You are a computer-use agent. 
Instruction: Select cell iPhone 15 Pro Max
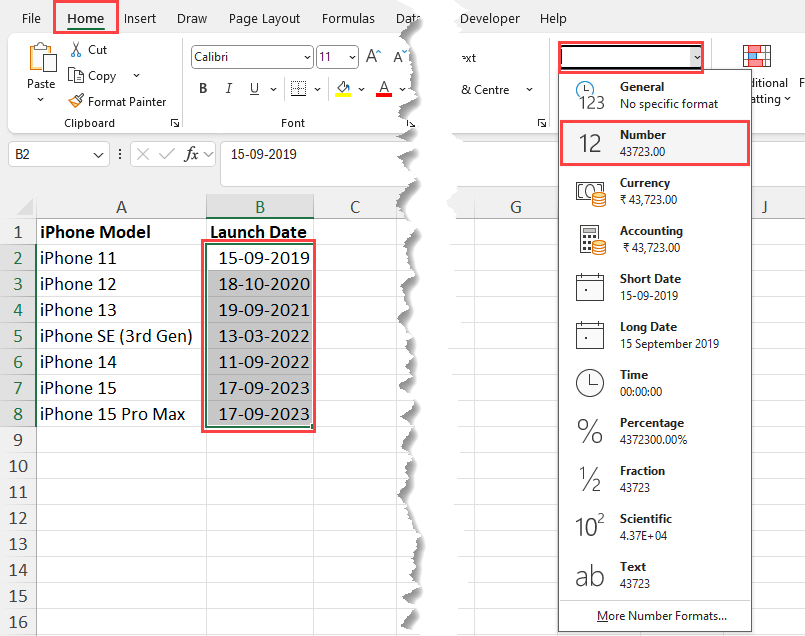coord(121,414)
